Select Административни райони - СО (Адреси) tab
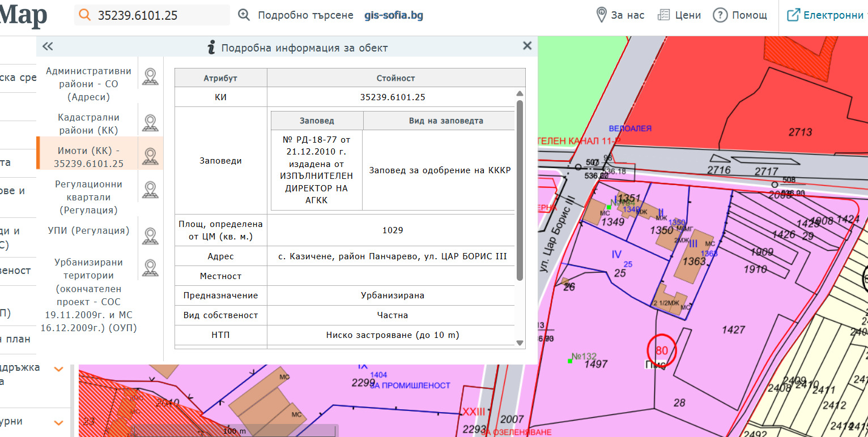The height and width of the screenshot is (437, 868). pos(88,84)
